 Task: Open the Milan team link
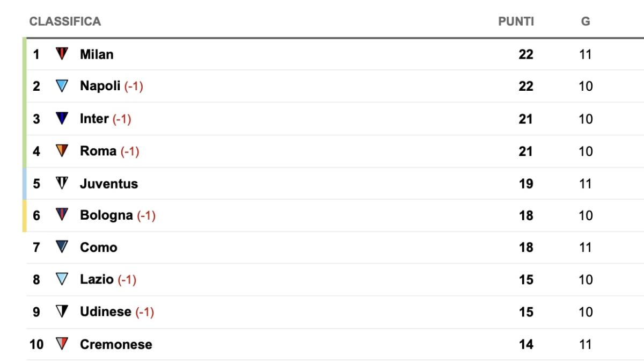97,54
